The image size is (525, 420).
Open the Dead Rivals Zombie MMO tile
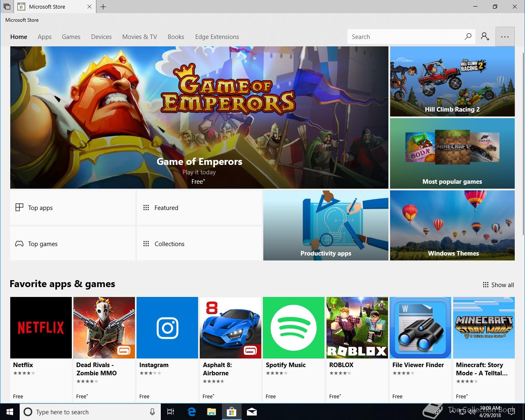tap(104, 349)
